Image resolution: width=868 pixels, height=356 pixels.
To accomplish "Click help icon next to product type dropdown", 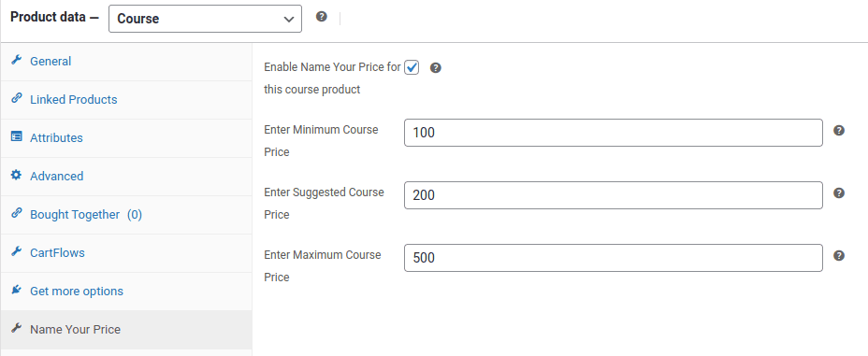I will click(322, 17).
